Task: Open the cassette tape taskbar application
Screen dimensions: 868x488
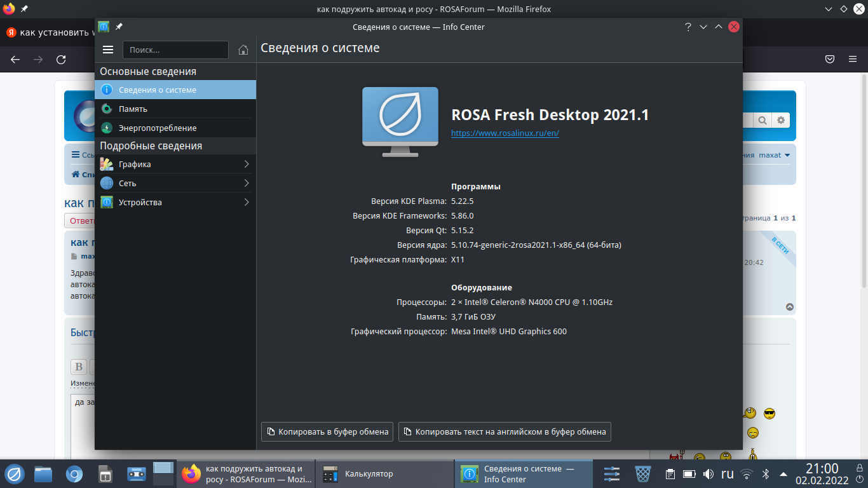Action: click(x=137, y=474)
